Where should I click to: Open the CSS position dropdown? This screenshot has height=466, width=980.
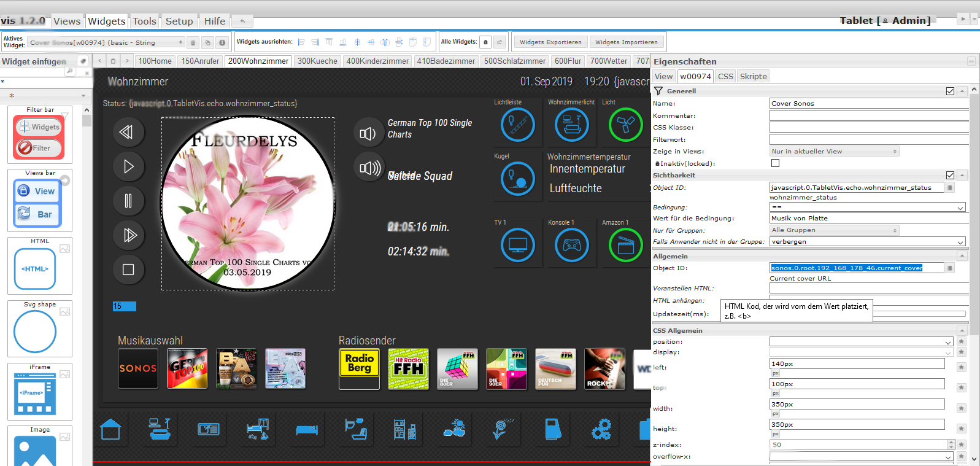pyautogui.click(x=862, y=342)
